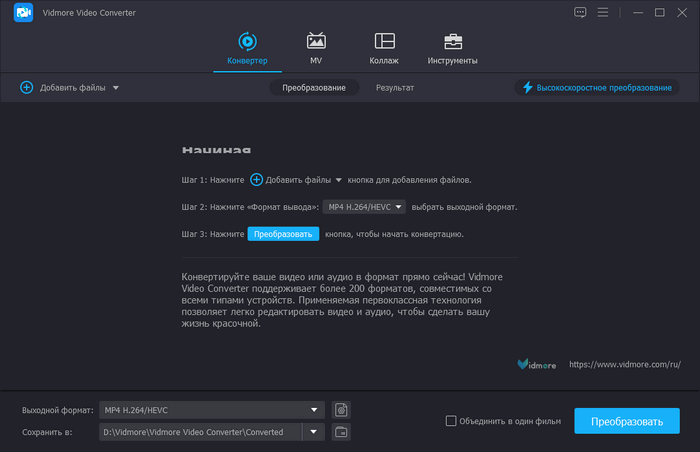Toggle Объединить в один фильм checkbox
The height and width of the screenshot is (452, 700).
click(451, 421)
